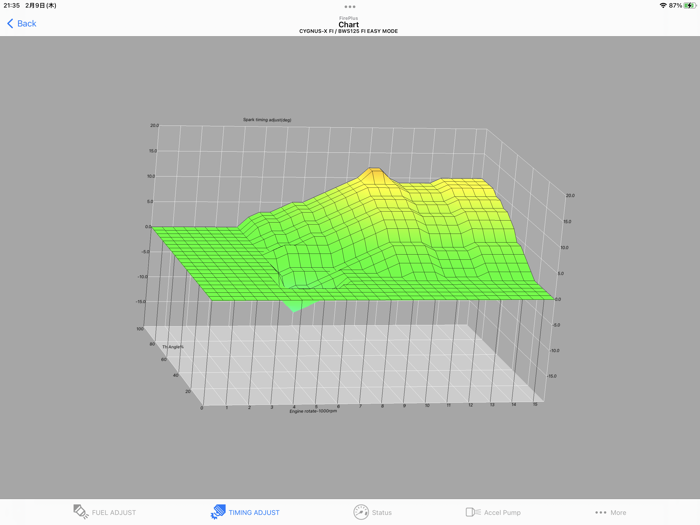Click the Status gauge icon

[361, 512]
